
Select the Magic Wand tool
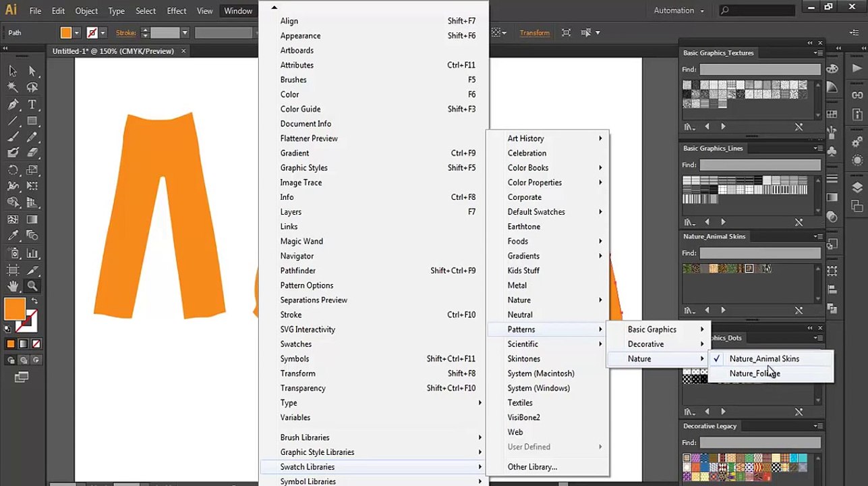pos(13,88)
